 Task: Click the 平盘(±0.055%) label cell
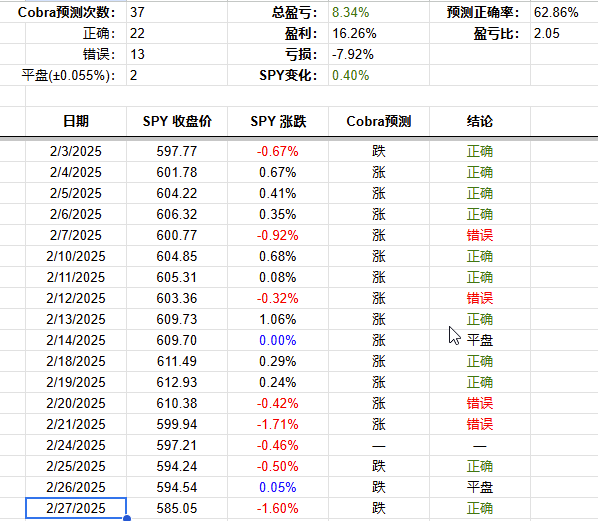point(68,75)
